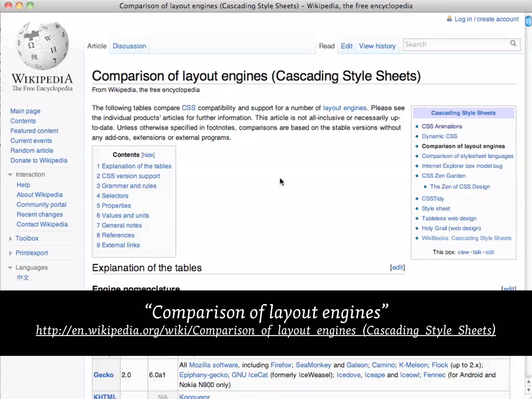Screen dimensions: 532x399
Task: Switch to the Discussion tab
Action: pyautogui.click(x=129, y=46)
